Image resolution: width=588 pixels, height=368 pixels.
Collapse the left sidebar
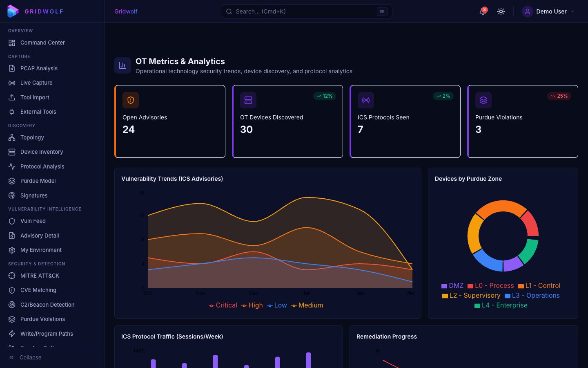coord(24,357)
